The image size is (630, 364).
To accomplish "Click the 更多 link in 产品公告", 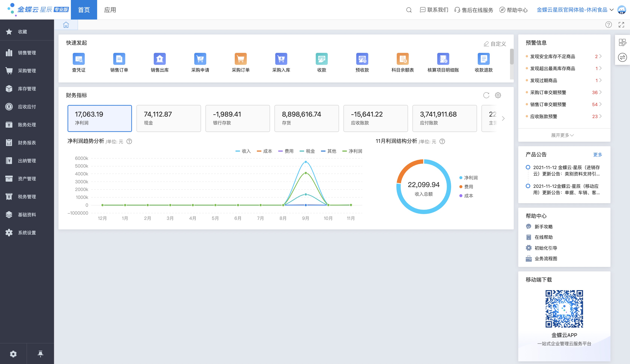I will (597, 155).
